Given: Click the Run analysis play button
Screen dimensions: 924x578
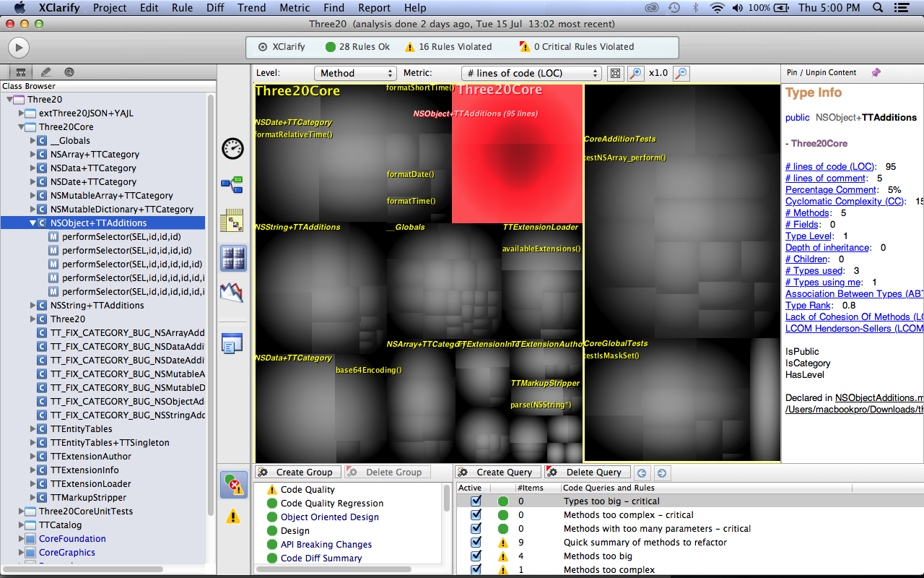Looking at the screenshot, I should coord(18,48).
